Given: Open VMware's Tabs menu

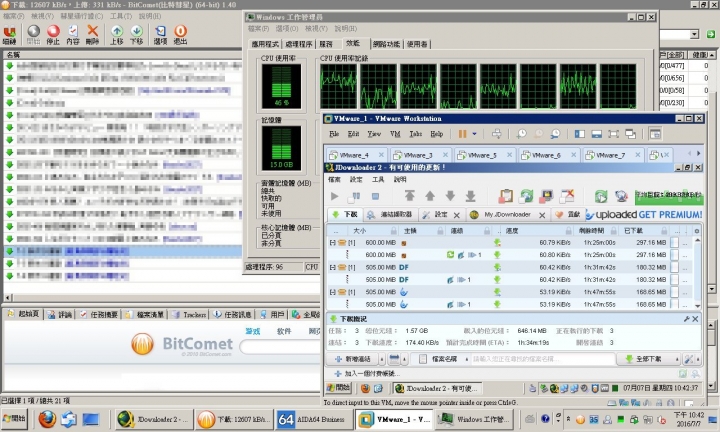Looking at the screenshot, I should (x=416, y=134).
